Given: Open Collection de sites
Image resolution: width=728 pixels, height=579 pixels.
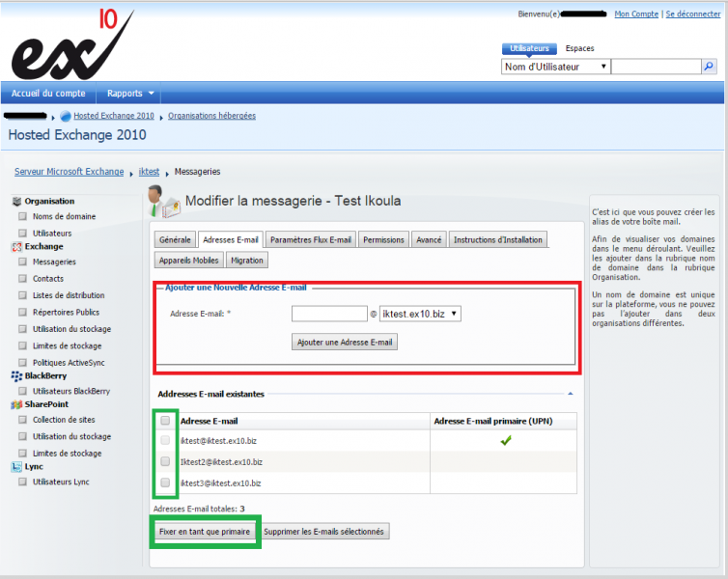Looking at the screenshot, I should tap(64, 420).
